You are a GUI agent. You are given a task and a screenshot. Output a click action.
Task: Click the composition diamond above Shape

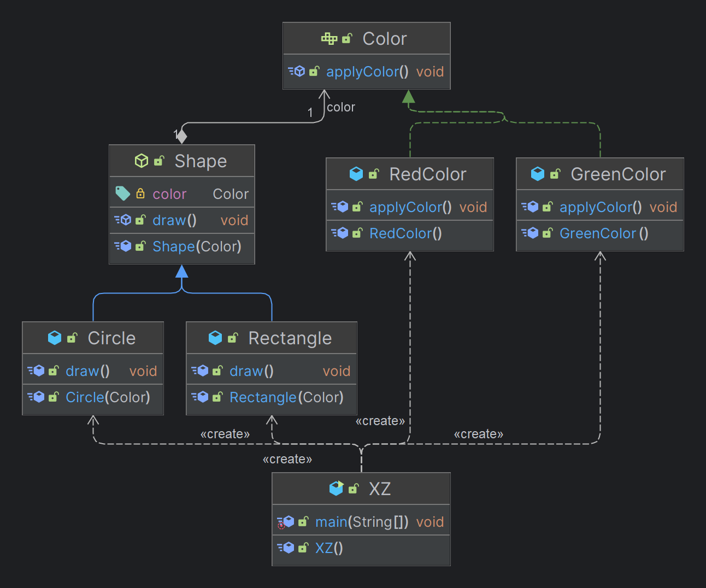182,136
